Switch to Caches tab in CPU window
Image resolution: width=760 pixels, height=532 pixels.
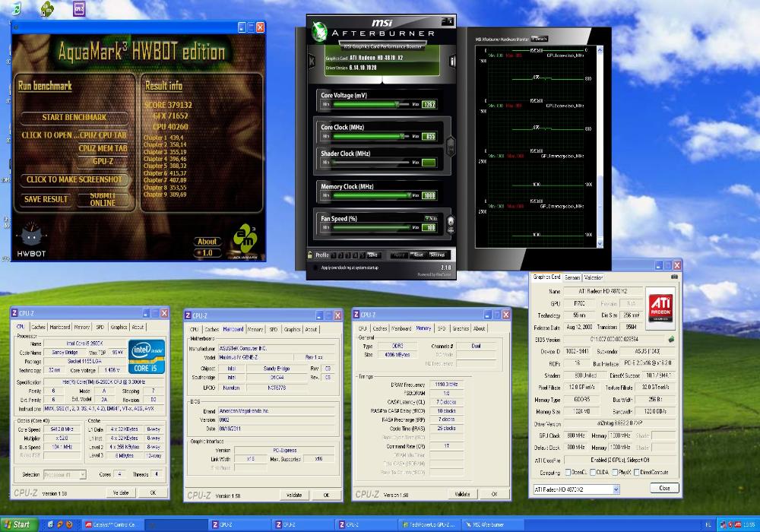coord(38,327)
